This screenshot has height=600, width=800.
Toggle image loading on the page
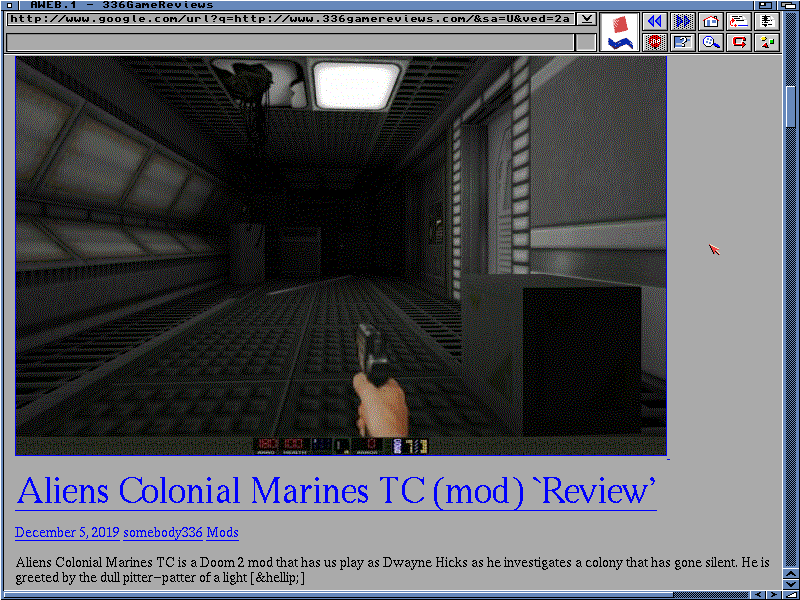click(768, 42)
